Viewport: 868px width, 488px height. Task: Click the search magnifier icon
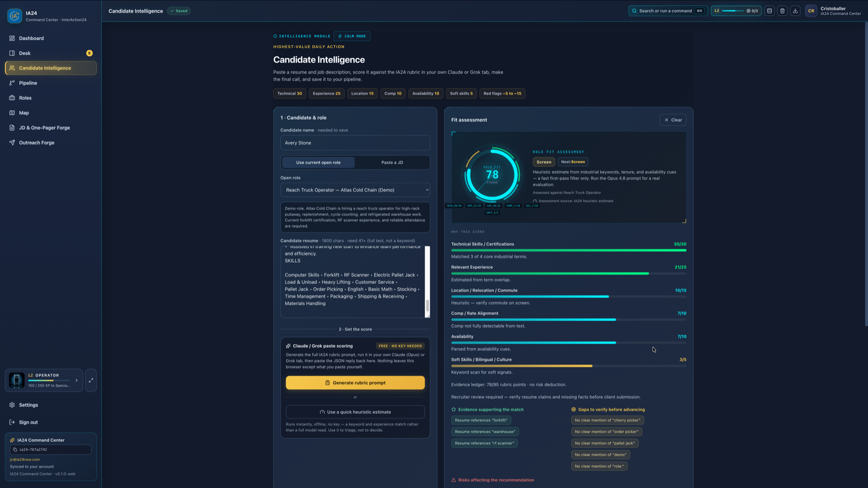635,11
